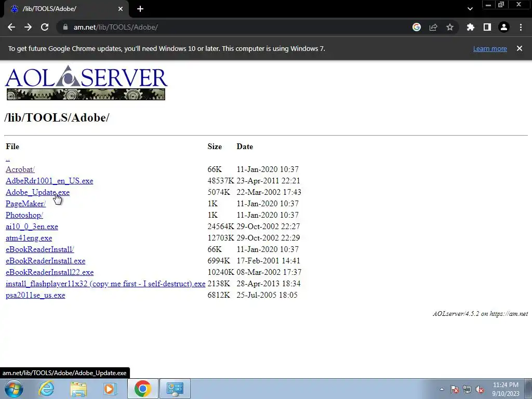The image size is (532, 399).
Task: Click AOLserver/4.5.2 footer text
Action: click(480, 314)
